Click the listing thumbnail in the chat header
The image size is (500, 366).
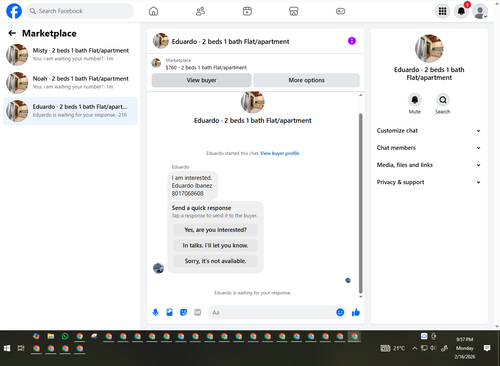(x=161, y=41)
